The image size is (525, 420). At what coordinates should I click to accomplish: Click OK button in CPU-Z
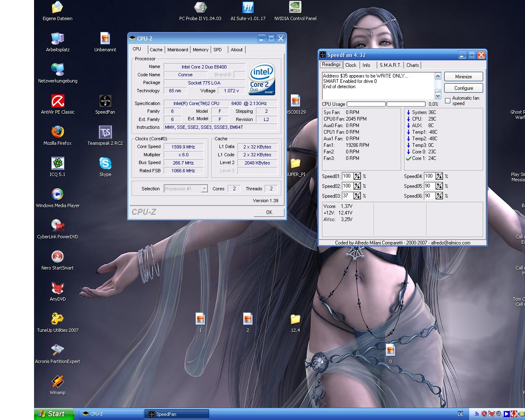click(x=269, y=212)
